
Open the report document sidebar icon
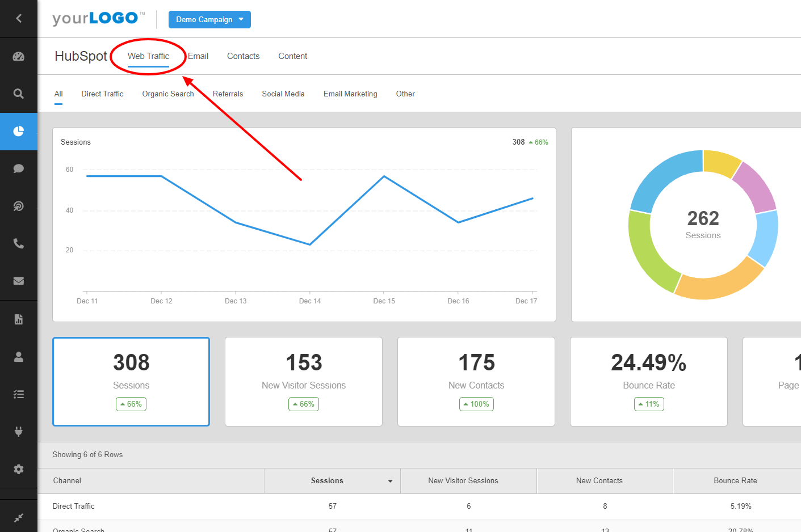point(19,319)
